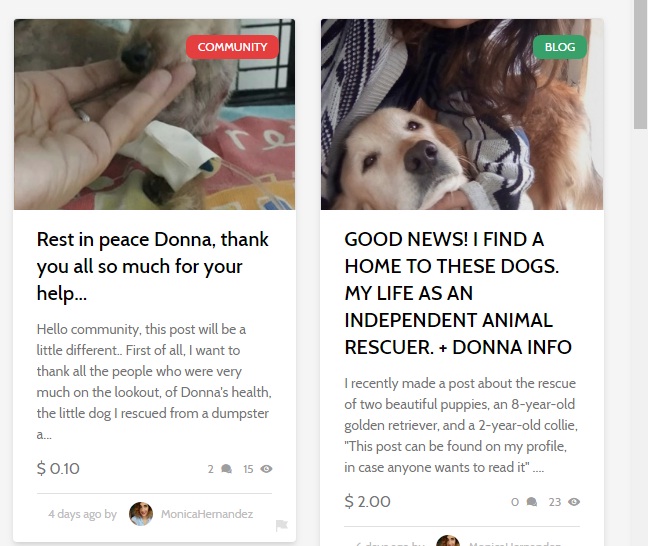The height and width of the screenshot is (546, 648).
Task: Click the 'Hello community' post excerpt
Action: coord(154,381)
